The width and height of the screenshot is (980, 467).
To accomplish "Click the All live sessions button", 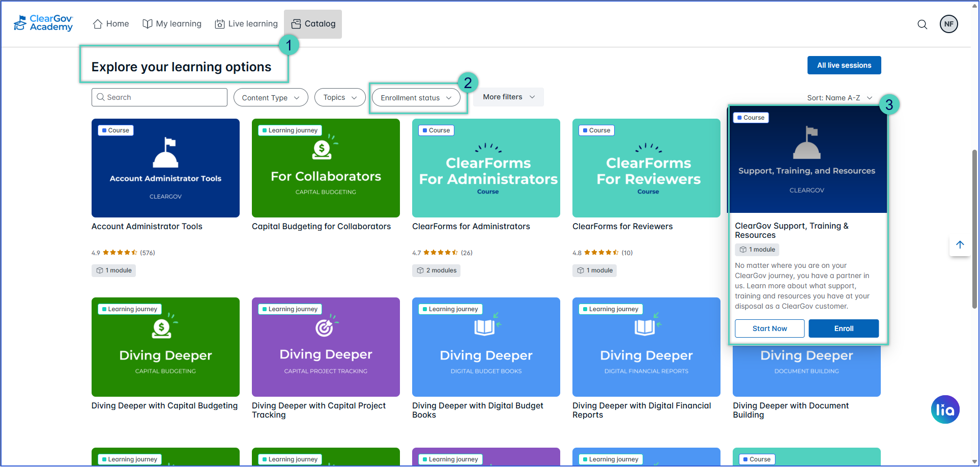I will 844,65.
